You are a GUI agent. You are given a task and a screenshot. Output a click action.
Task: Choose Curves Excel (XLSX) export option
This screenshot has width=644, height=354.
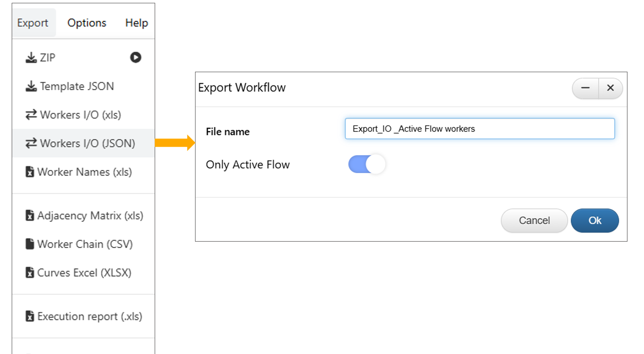click(x=84, y=273)
